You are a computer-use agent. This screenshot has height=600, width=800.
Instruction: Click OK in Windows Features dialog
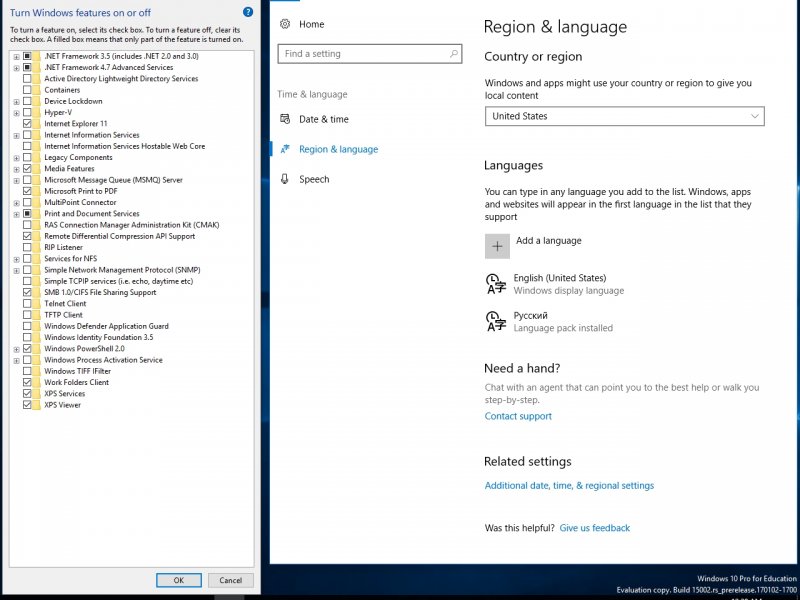point(179,580)
